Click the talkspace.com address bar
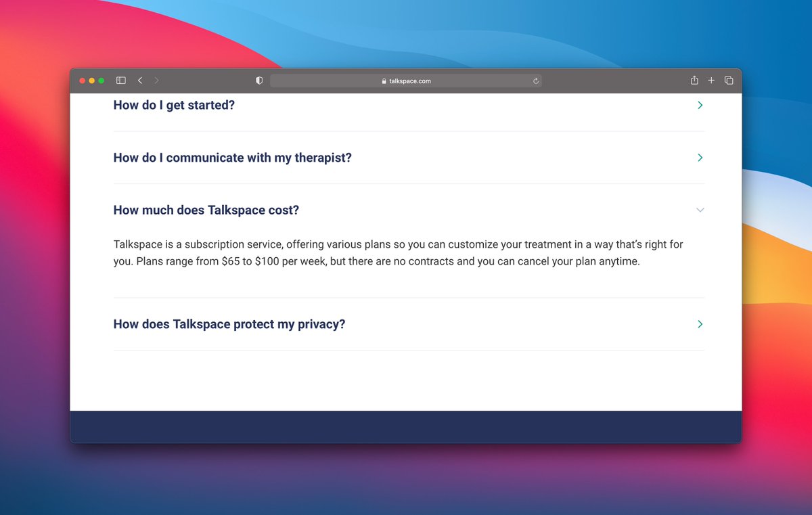The image size is (812, 515). 406,81
